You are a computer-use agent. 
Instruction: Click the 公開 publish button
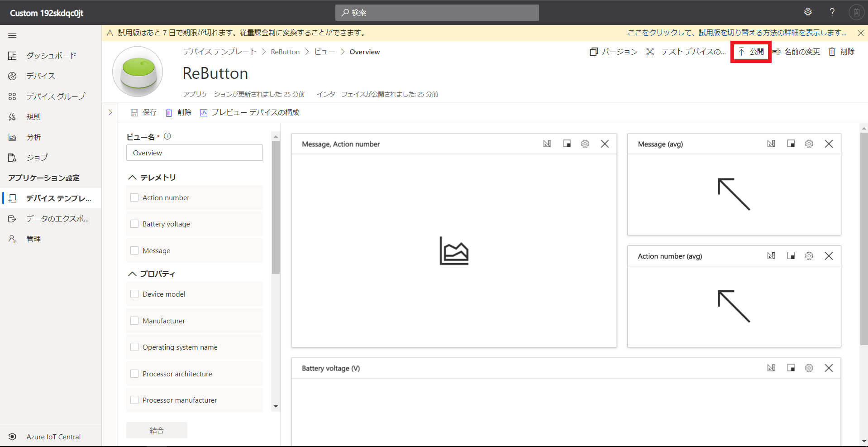tap(751, 52)
